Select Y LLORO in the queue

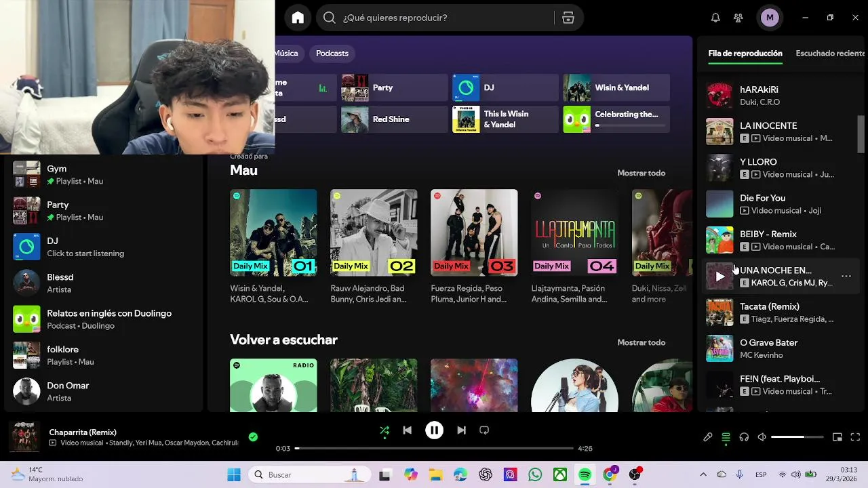(780, 168)
